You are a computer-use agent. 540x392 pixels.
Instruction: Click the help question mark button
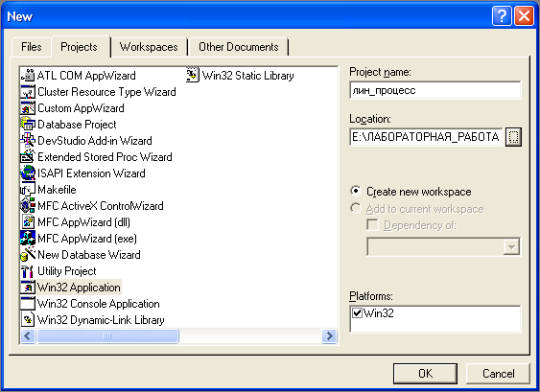pyautogui.click(x=502, y=16)
